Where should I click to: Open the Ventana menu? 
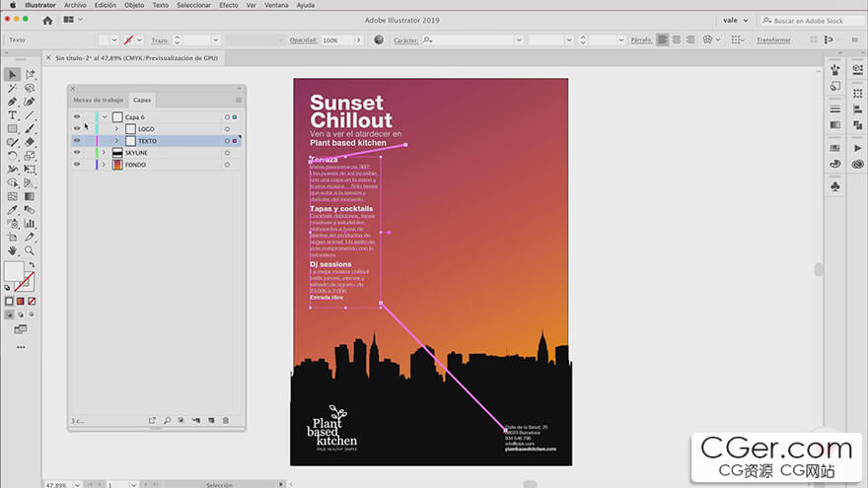pyautogui.click(x=276, y=5)
